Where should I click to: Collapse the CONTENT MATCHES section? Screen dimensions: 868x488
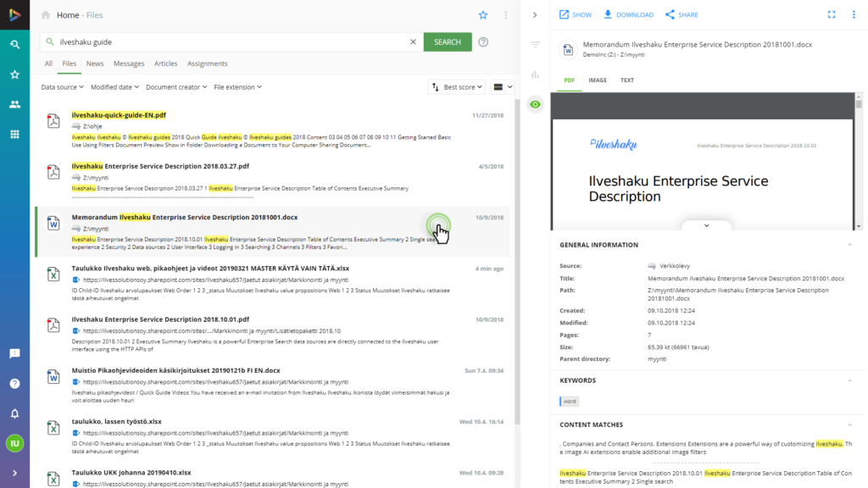pos(849,425)
